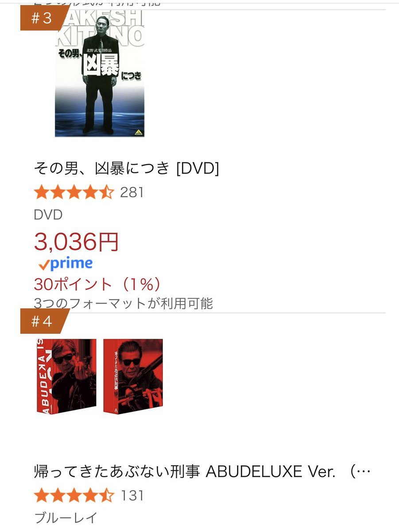Tap the 3,036円 price
399x532 pixels.
click(x=76, y=242)
